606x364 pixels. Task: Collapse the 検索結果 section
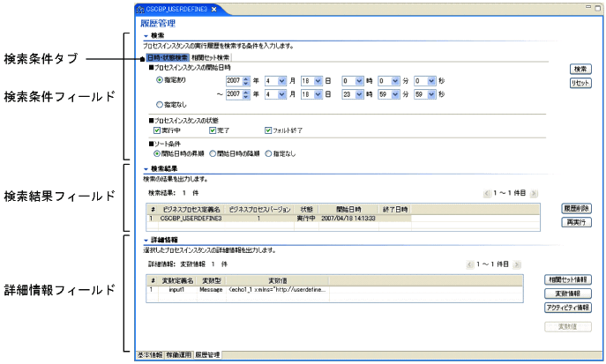(146, 169)
